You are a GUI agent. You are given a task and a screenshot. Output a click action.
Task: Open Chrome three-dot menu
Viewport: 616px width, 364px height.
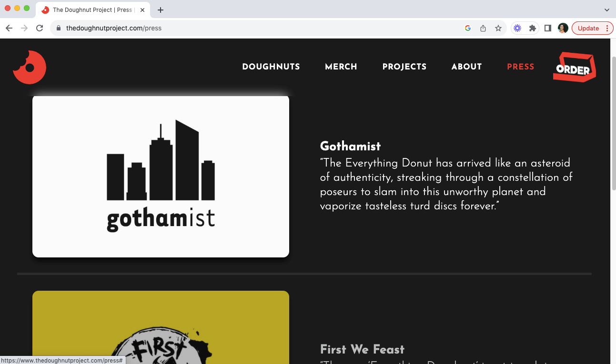607,28
